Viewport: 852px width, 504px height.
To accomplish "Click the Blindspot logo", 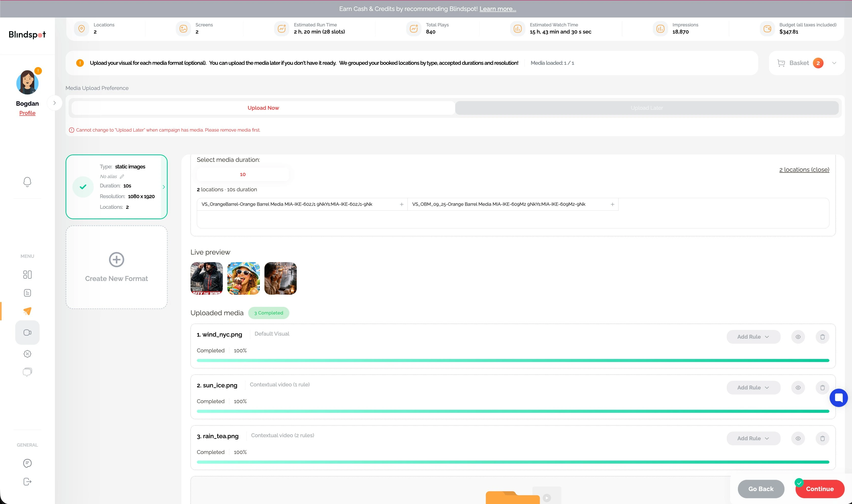I will pos(27,35).
